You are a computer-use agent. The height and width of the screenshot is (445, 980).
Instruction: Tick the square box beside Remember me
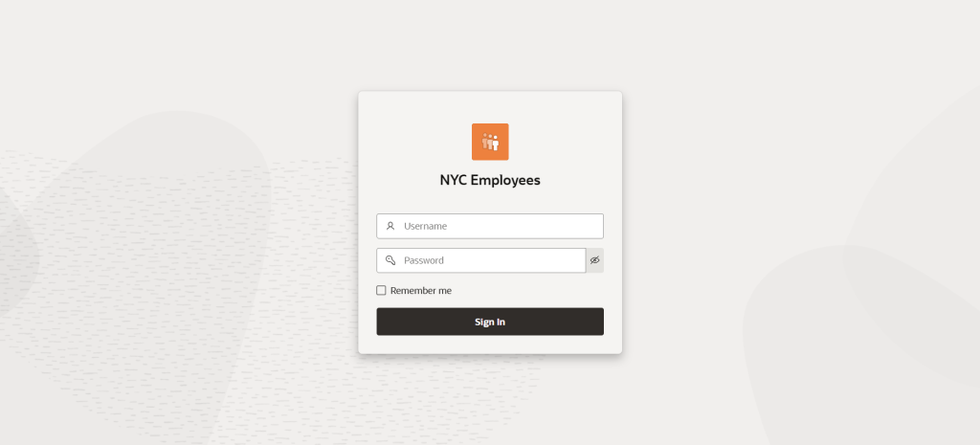[381, 291]
